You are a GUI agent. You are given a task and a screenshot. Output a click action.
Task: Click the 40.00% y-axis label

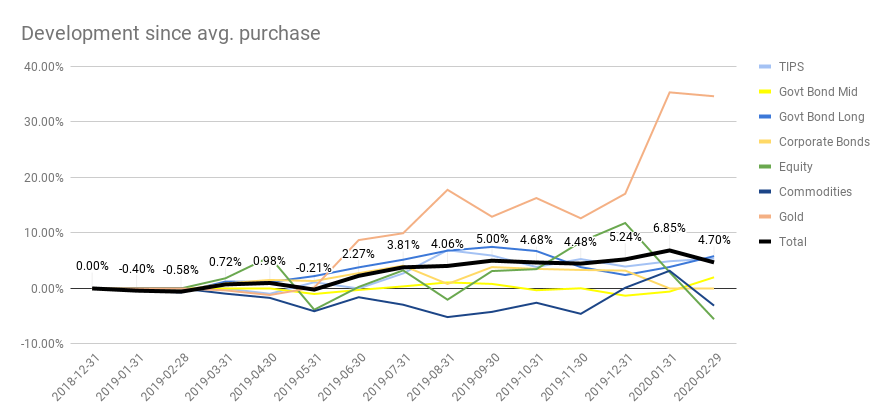pyautogui.click(x=46, y=67)
